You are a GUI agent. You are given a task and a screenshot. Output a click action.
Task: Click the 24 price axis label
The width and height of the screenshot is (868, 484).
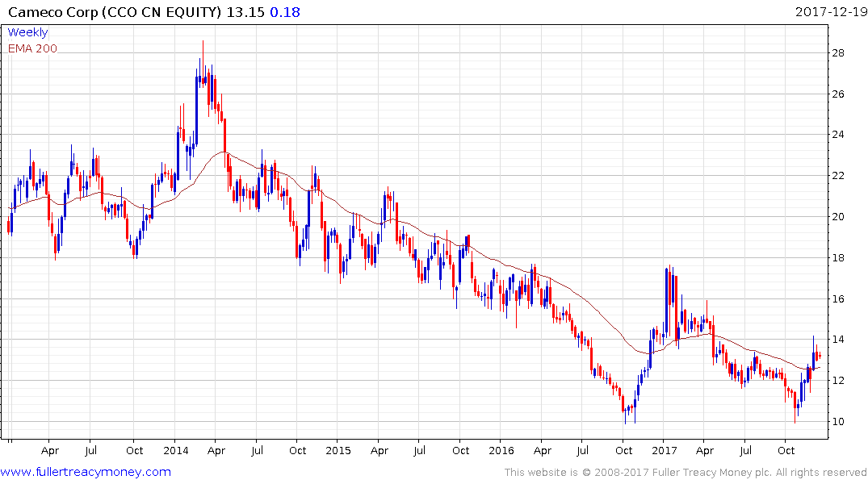point(840,135)
